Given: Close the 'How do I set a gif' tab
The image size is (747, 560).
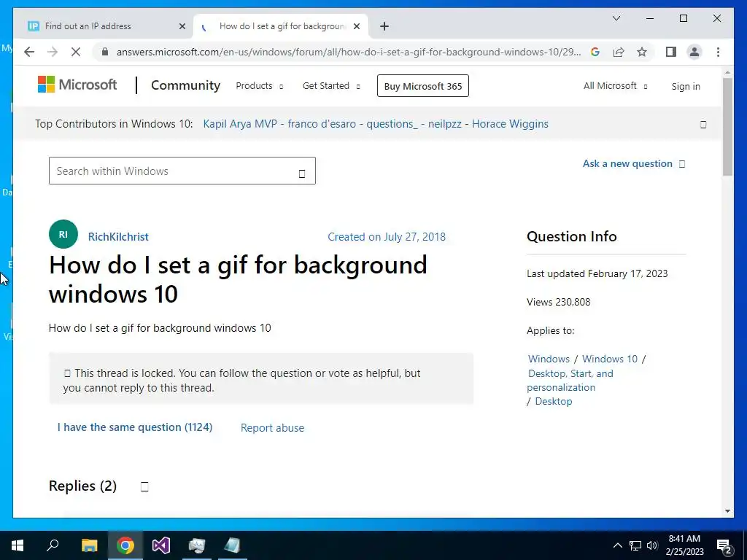Looking at the screenshot, I should [357, 26].
